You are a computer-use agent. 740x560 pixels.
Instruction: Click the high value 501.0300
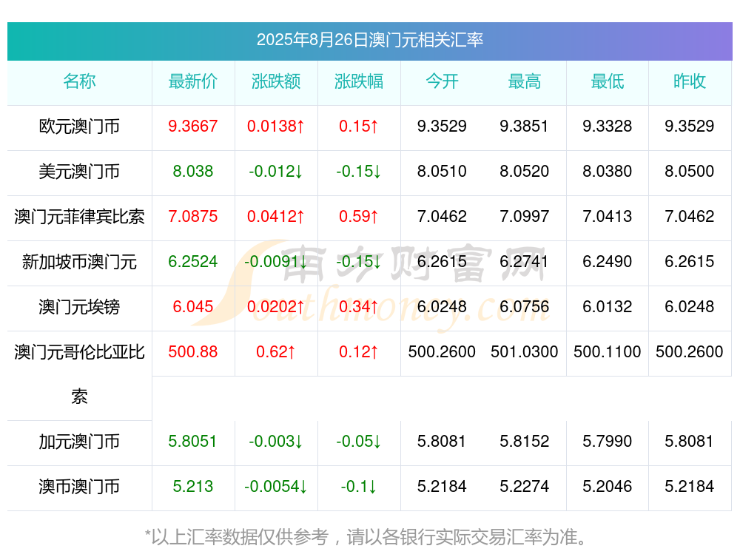coord(525,351)
